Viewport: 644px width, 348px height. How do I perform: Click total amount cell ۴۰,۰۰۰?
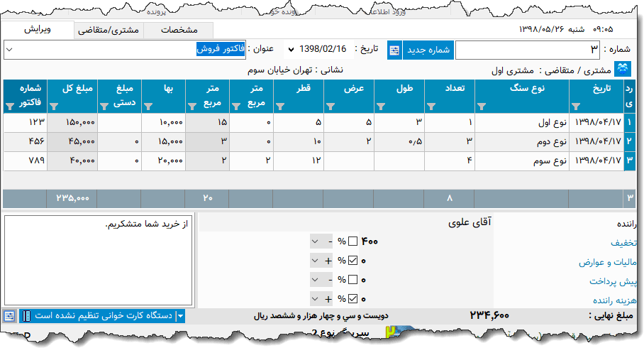pos(72,161)
